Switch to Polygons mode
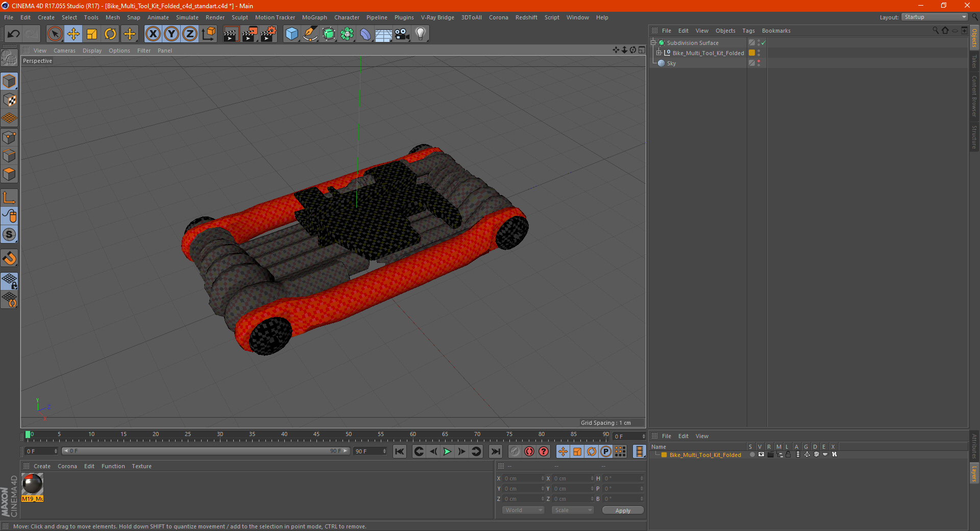 coord(10,175)
